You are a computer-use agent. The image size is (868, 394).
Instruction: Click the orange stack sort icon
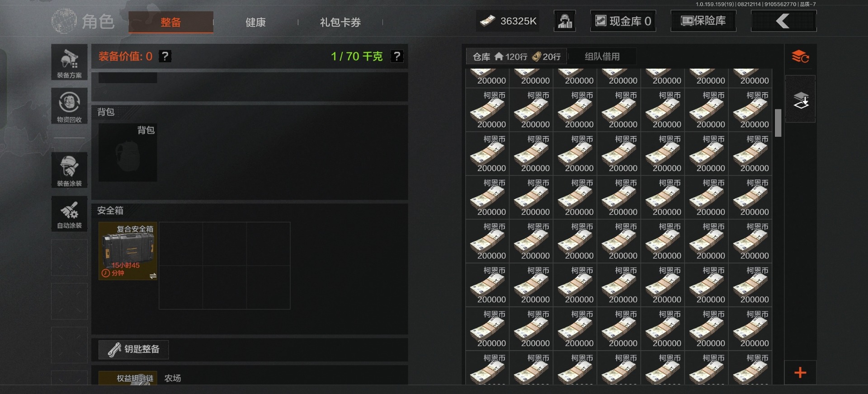pos(800,56)
